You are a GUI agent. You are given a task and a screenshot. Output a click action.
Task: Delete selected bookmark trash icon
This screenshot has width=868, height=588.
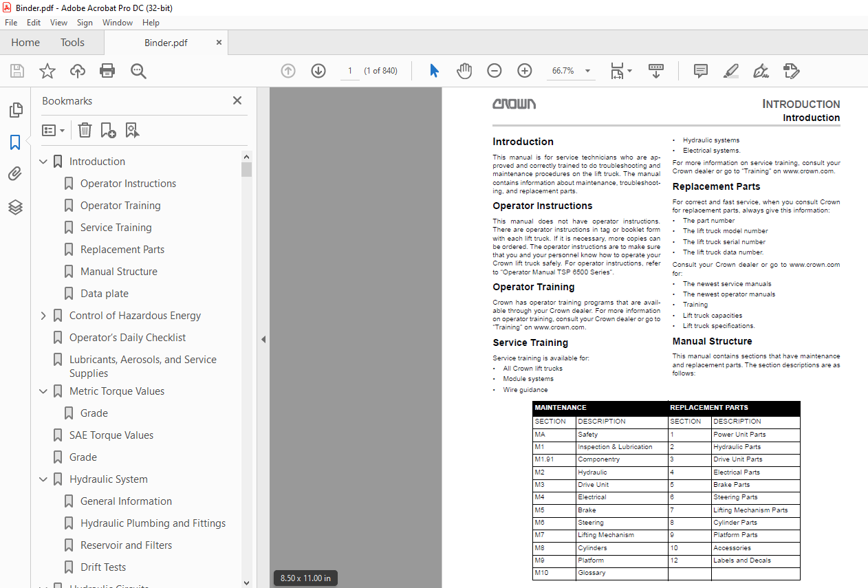(x=85, y=130)
